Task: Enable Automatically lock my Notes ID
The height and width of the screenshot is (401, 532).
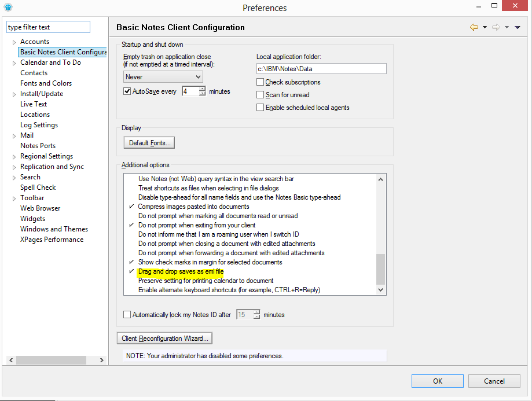Action: [x=127, y=314]
